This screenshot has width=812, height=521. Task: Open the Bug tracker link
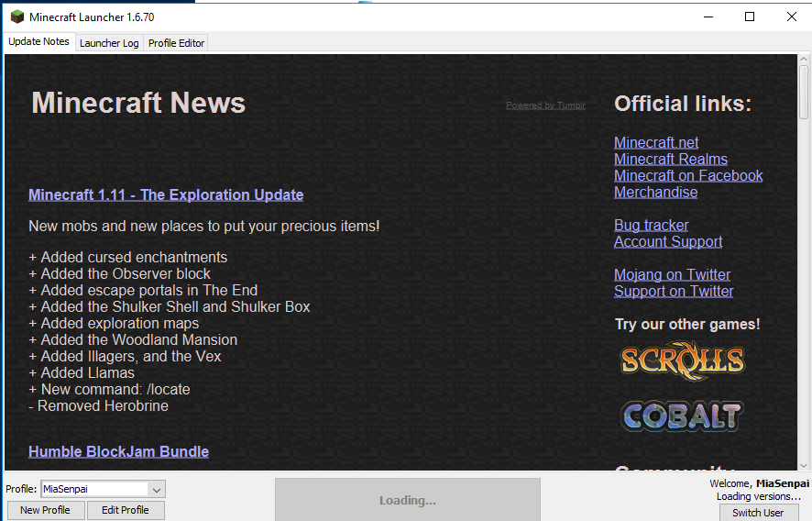[651, 225]
